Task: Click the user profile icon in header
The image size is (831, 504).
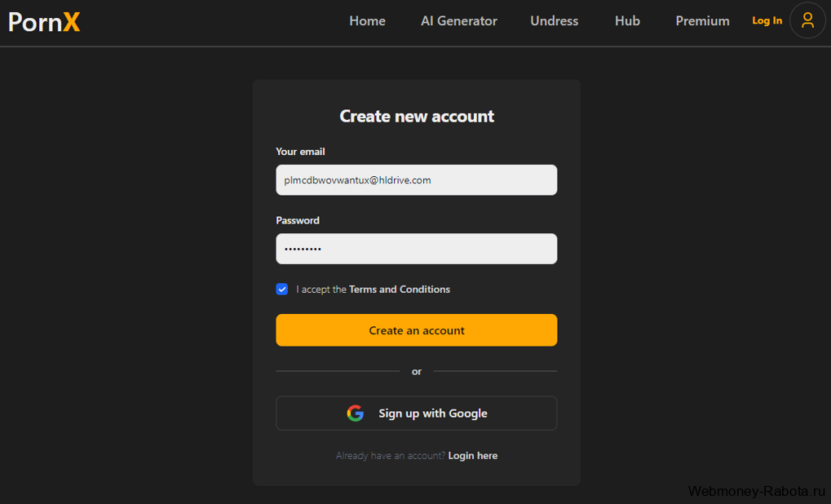Action: [x=807, y=20]
